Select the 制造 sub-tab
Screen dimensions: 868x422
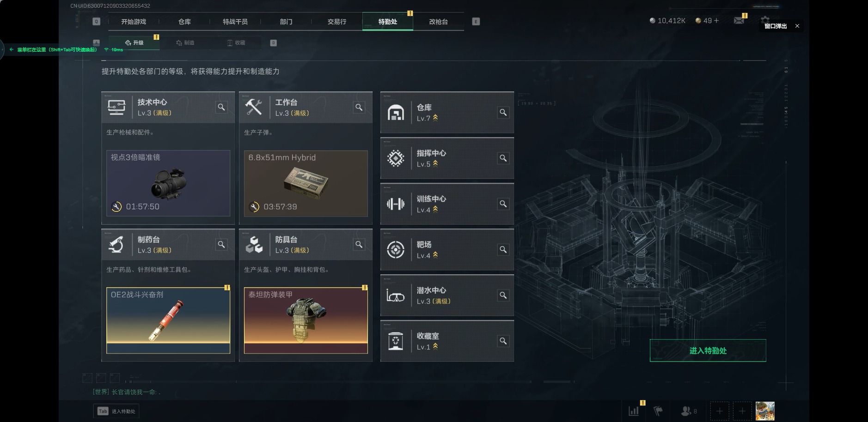click(x=185, y=43)
